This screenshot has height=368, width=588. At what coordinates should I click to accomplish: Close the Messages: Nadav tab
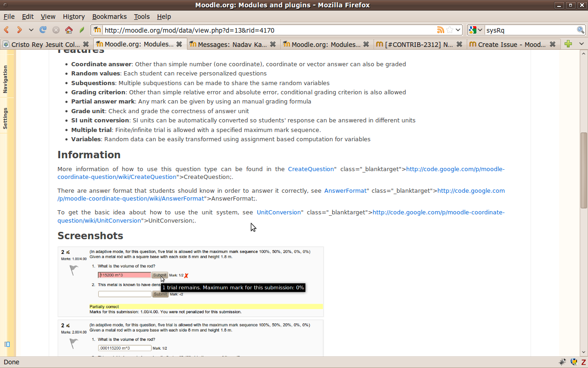point(273,44)
